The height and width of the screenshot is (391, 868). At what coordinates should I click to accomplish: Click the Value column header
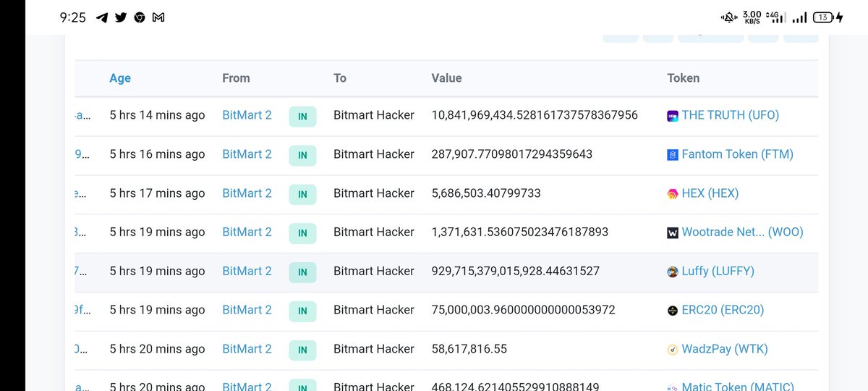[x=446, y=78]
